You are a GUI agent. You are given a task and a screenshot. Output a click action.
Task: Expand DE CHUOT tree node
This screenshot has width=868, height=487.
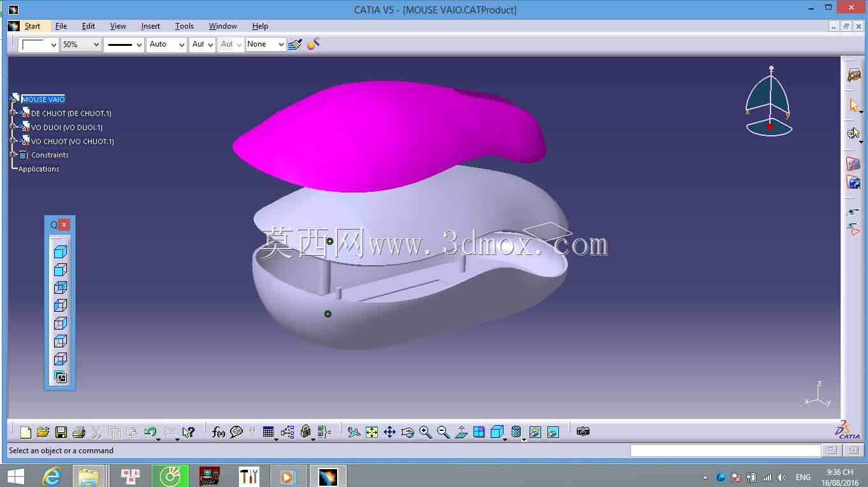[x=13, y=113]
